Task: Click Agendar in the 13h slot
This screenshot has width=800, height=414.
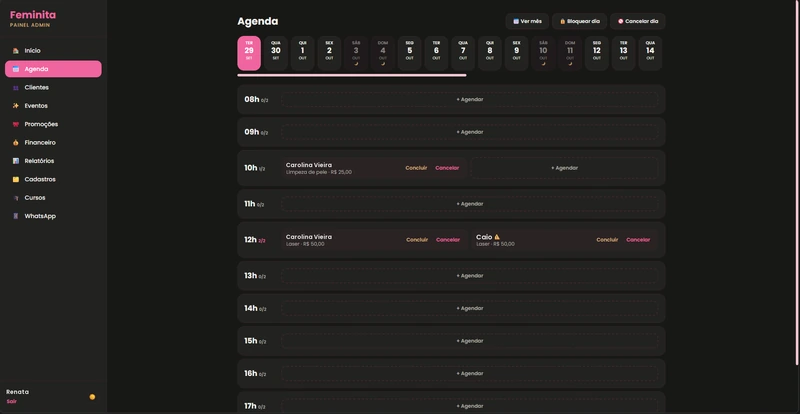Action: click(x=469, y=276)
